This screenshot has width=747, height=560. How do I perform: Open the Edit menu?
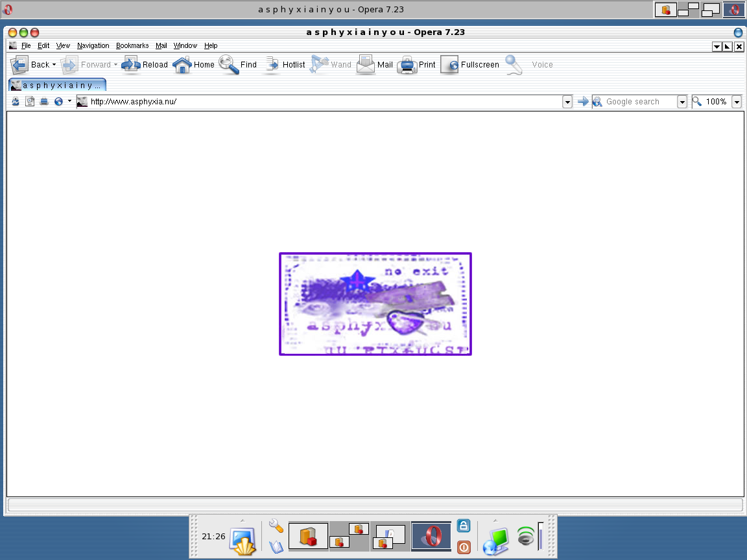pyautogui.click(x=43, y=46)
